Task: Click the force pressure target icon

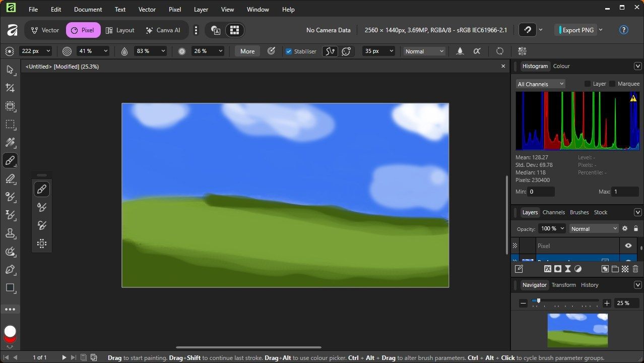Action: pos(271,51)
